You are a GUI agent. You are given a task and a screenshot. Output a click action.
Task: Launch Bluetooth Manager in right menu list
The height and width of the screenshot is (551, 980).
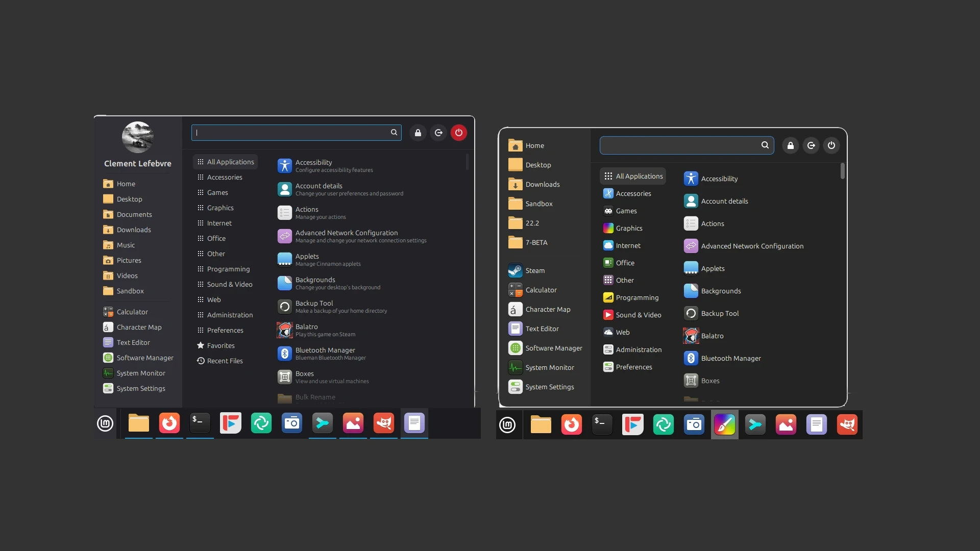click(730, 358)
